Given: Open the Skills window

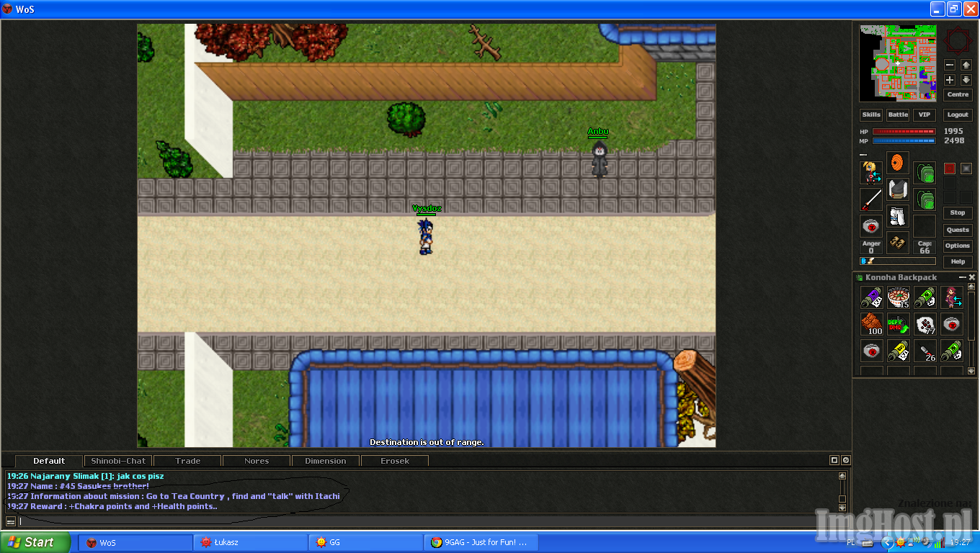Looking at the screenshot, I should 871,114.
